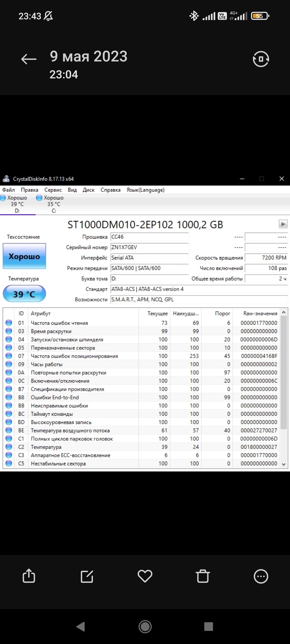Select row Частота ошибок чтения
Viewport: 290px width, 644px height.
point(142,323)
